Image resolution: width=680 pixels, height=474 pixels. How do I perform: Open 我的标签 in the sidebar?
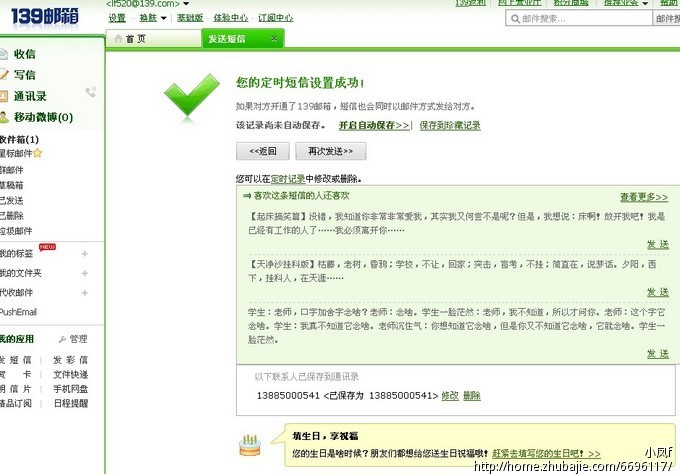(16, 254)
